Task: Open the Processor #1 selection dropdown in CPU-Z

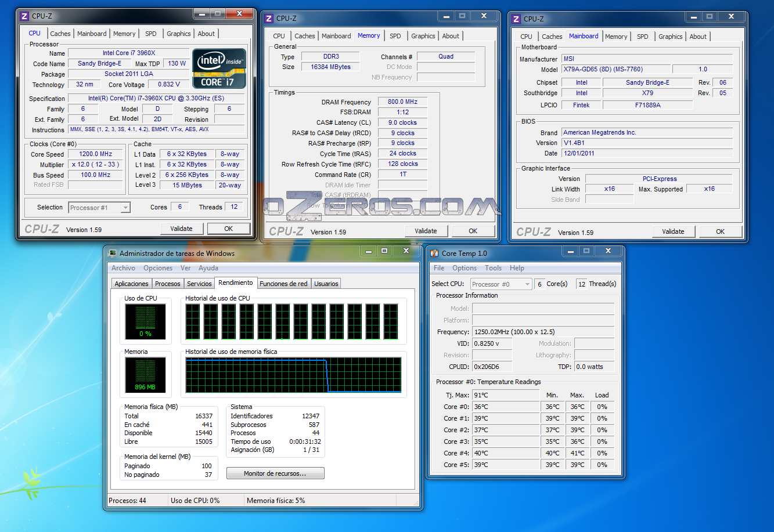Action: pos(99,207)
